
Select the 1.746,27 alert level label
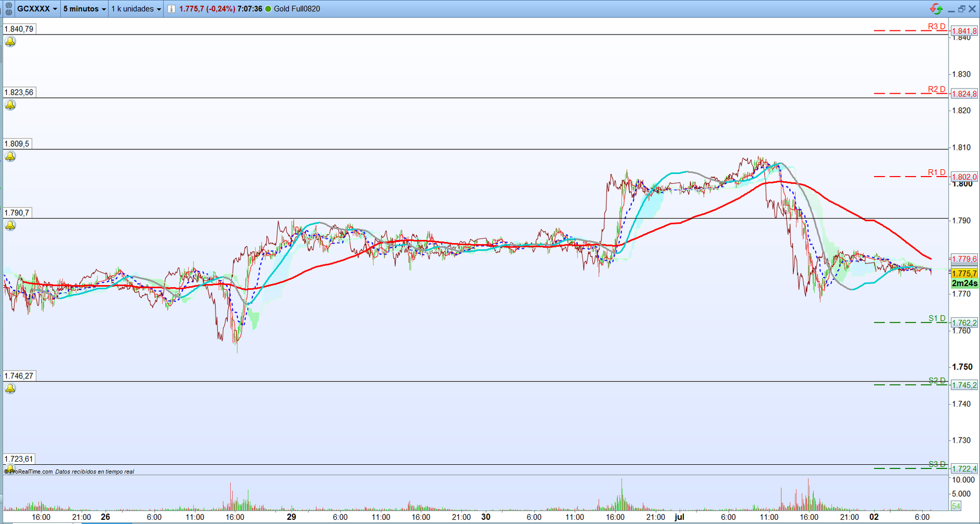(x=19, y=376)
